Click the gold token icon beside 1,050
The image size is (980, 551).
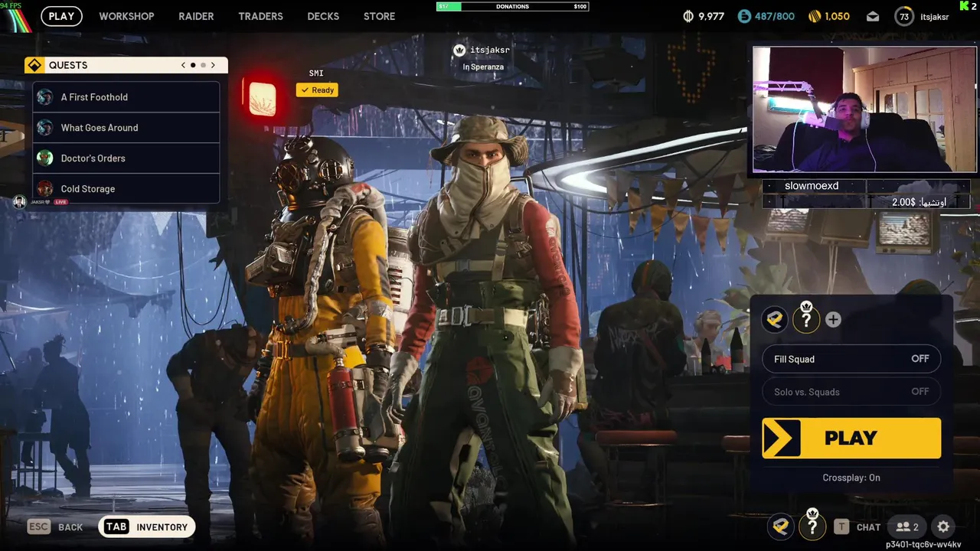pos(815,16)
